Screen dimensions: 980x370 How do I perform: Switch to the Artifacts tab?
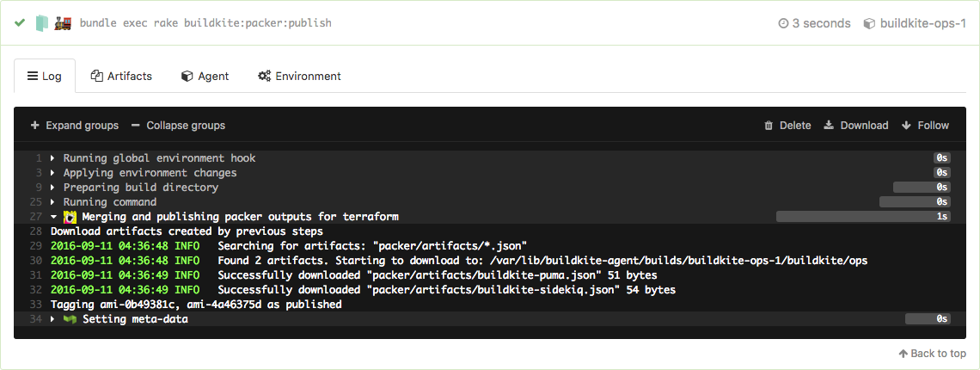(121, 76)
